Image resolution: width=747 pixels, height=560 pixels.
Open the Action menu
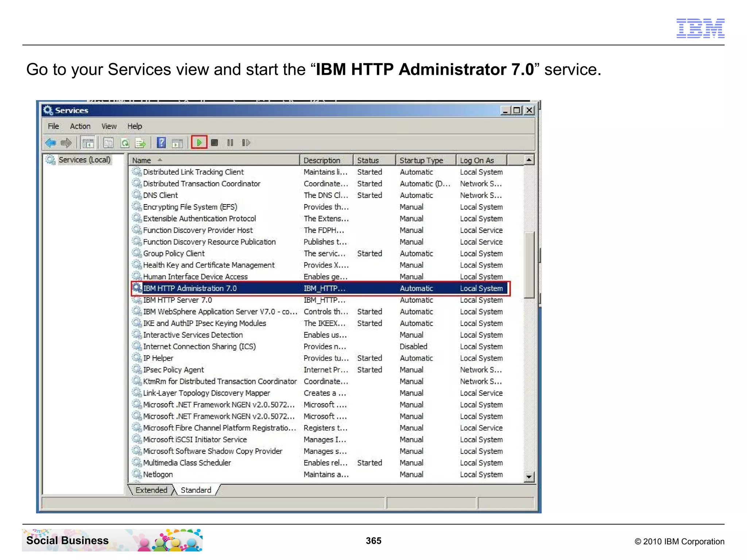click(x=80, y=126)
